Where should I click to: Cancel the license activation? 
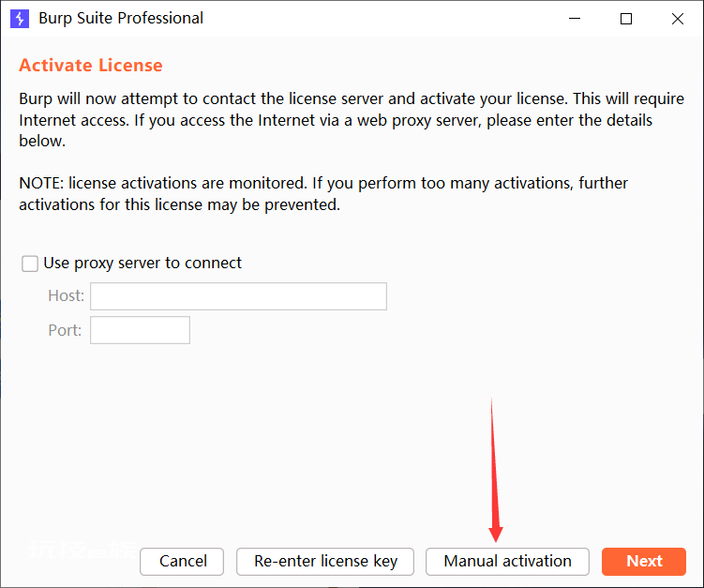point(182,562)
